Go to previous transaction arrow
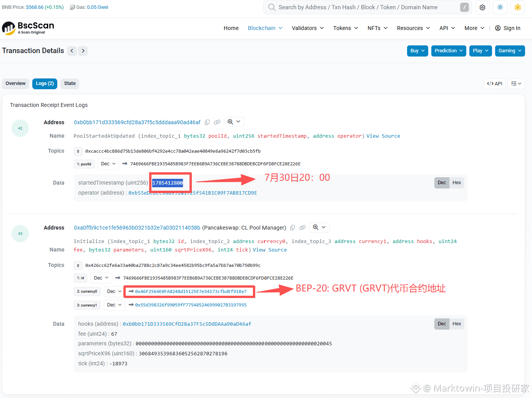This screenshot has width=532, height=398. [72, 51]
